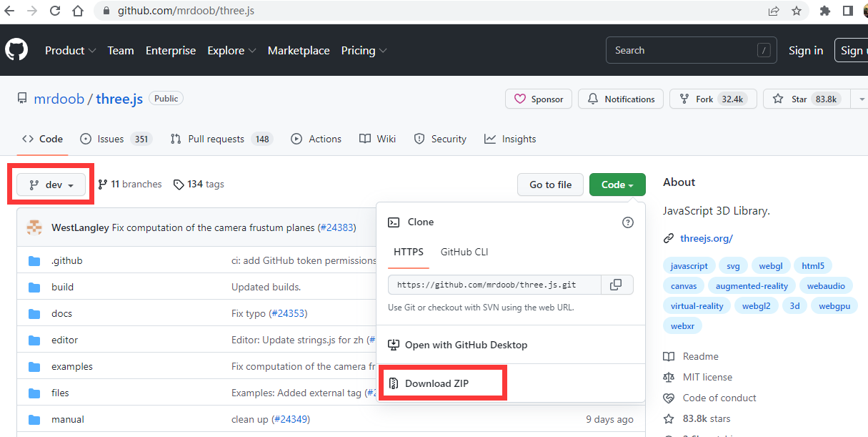Expand the Product menu in header
Screen dimensions: 868x437
(x=70, y=50)
